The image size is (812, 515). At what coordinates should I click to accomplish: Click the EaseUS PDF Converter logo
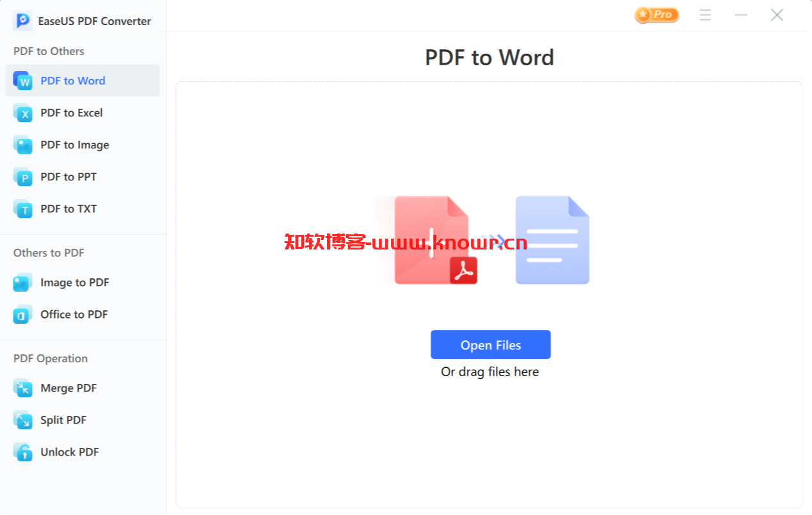click(22, 21)
